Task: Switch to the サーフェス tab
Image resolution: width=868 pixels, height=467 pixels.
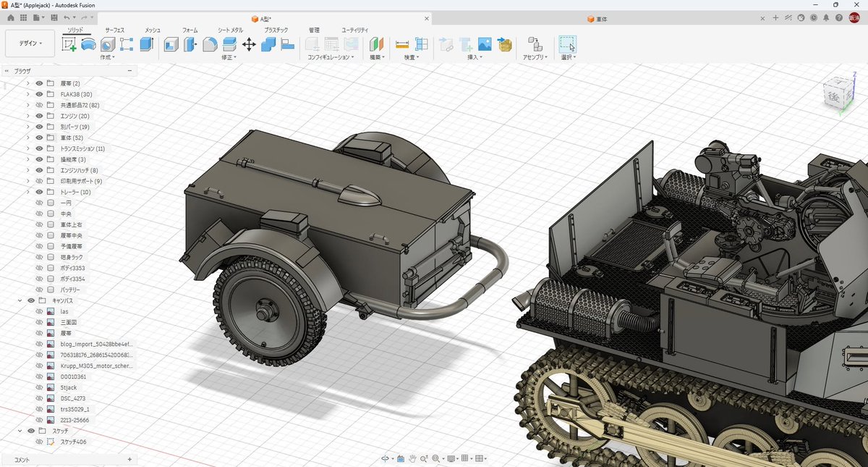Action: click(x=114, y=30)
